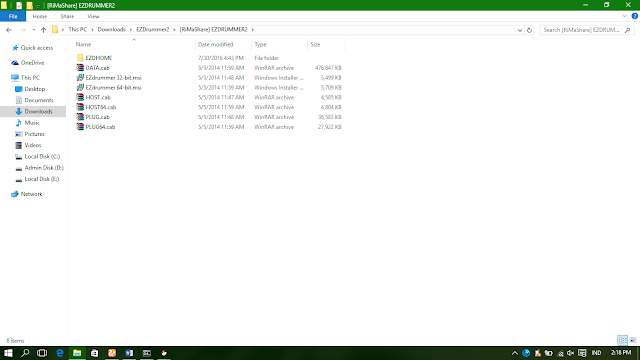Screen dimensions: 640x360
Task: Open Desktop in navigation pane
Action: [x=35, y=89]
